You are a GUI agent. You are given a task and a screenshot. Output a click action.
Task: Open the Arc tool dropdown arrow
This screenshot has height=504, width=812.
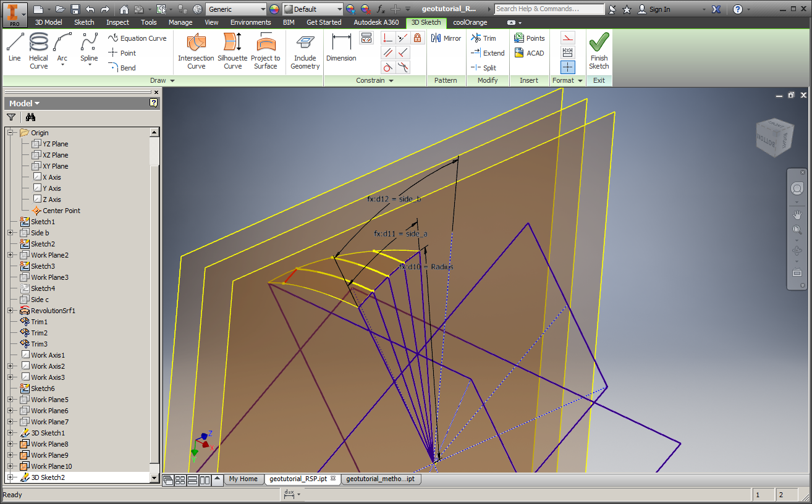pyautogui.click(x=62, y=65)
